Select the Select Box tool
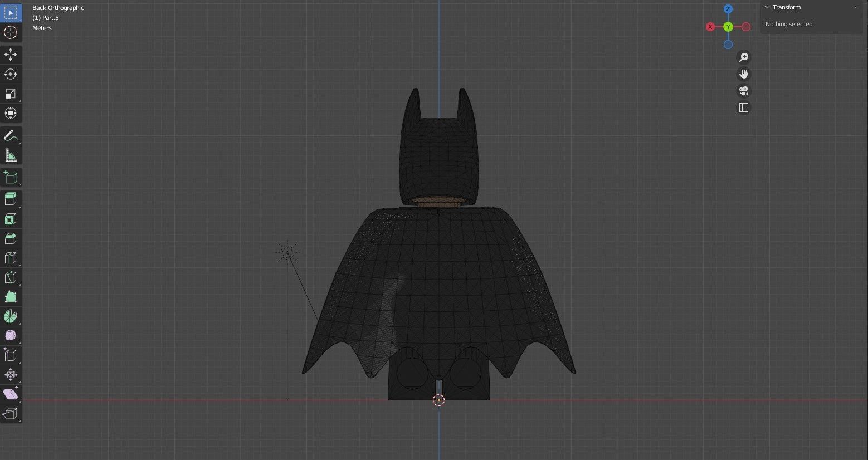868x460 pixels. point(11,12)
